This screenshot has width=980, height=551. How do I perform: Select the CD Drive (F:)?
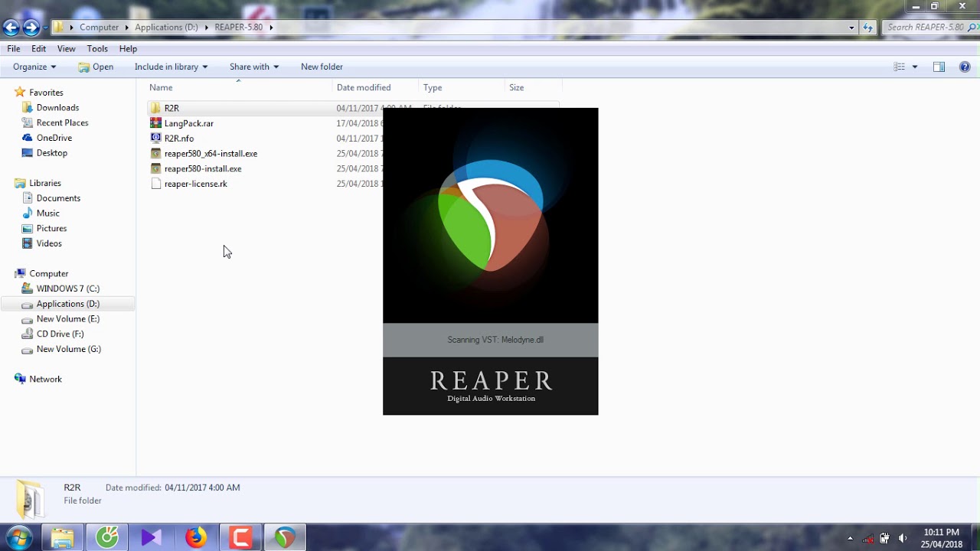coord(60,334)
